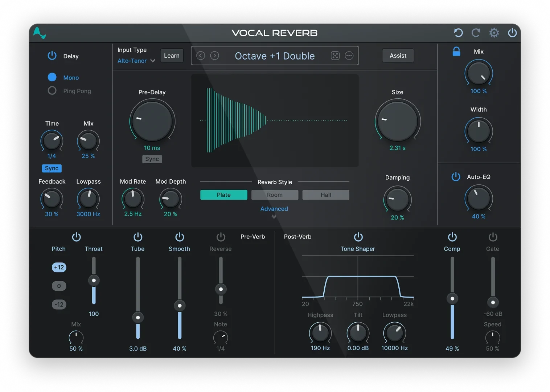Image resolution: width=550 pixels, height=392 pixels.
Task: Click the Tube slider handle
Action: (138, 318)
